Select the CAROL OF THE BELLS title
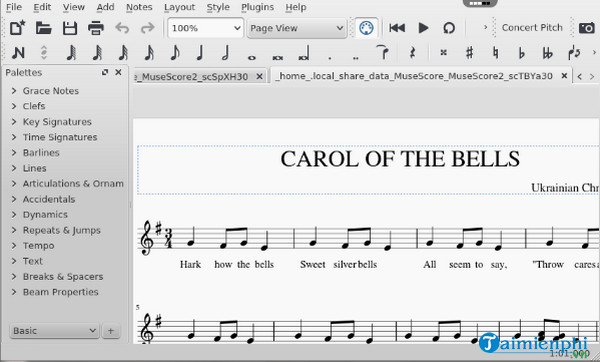 [400, 159]
